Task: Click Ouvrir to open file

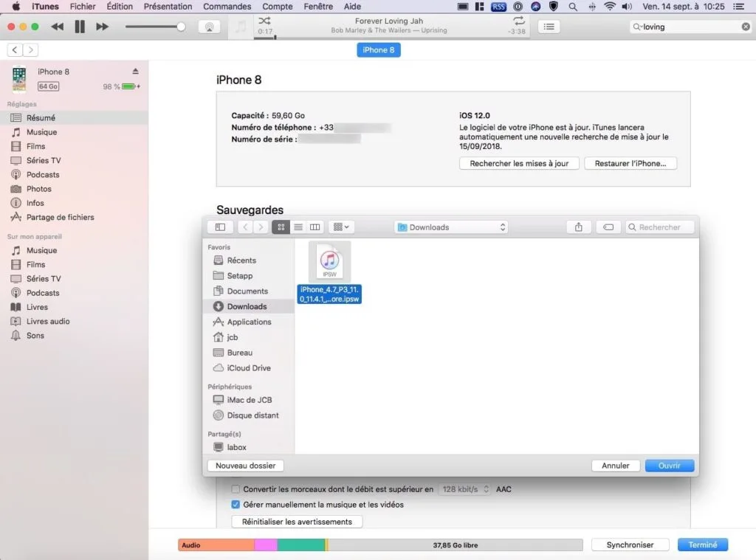Action: pos(669,466)
